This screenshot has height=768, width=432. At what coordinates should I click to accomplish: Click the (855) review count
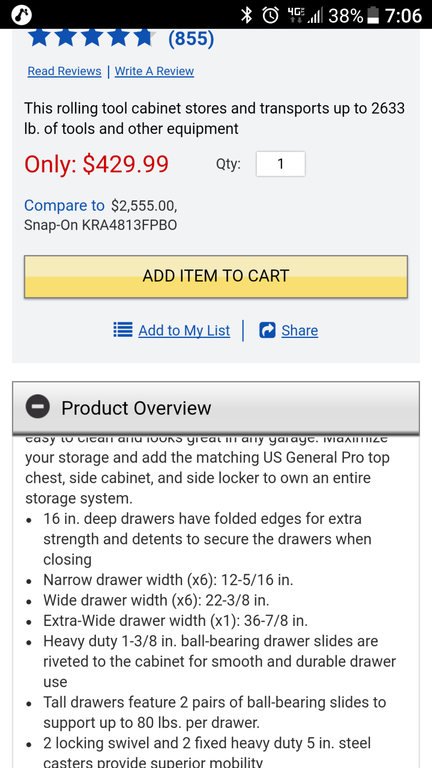pyautogui.click(x=191, y=38)
